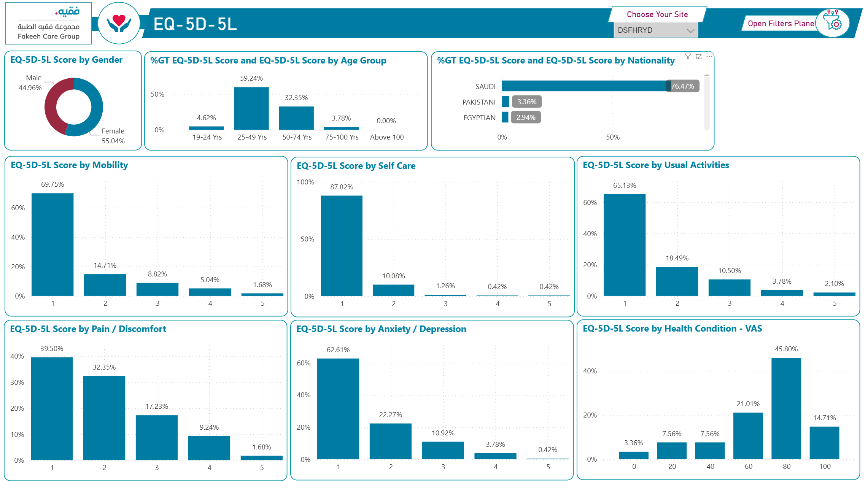Click the Open Filters Plane button

click(x=781, y=24)
